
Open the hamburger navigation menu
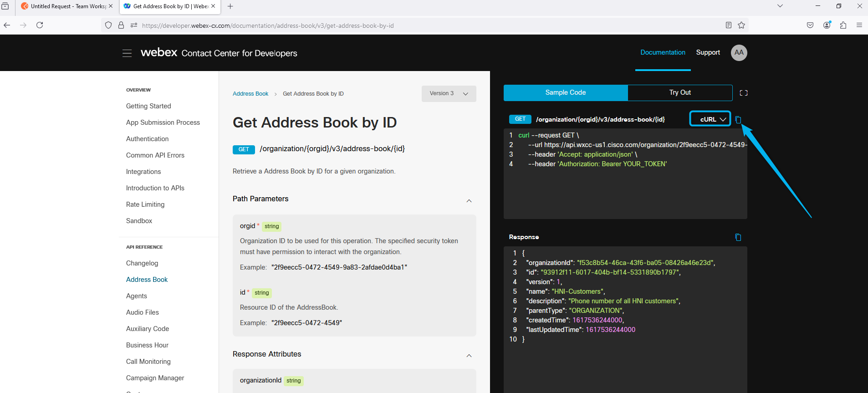tap(127, 53)
